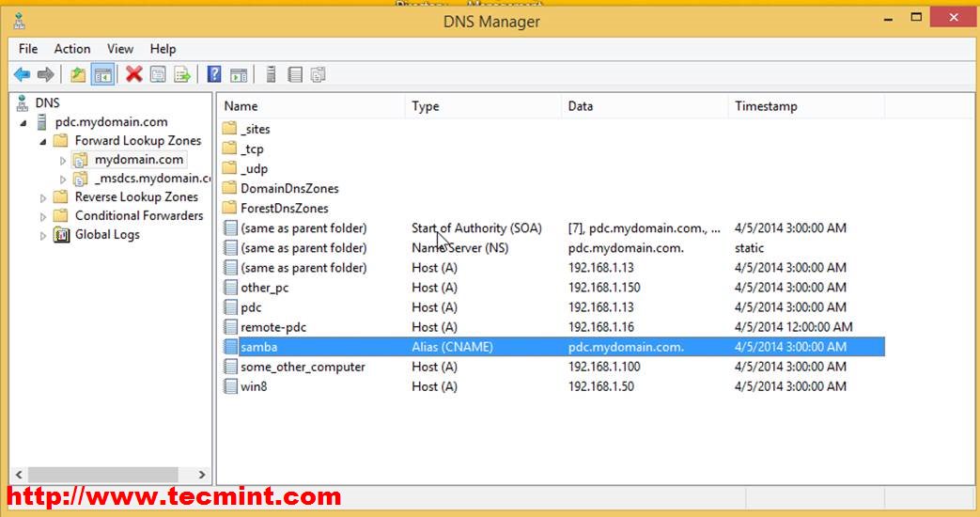
Task: Select mydomain.com zone in tree
Action: [139, 160]
